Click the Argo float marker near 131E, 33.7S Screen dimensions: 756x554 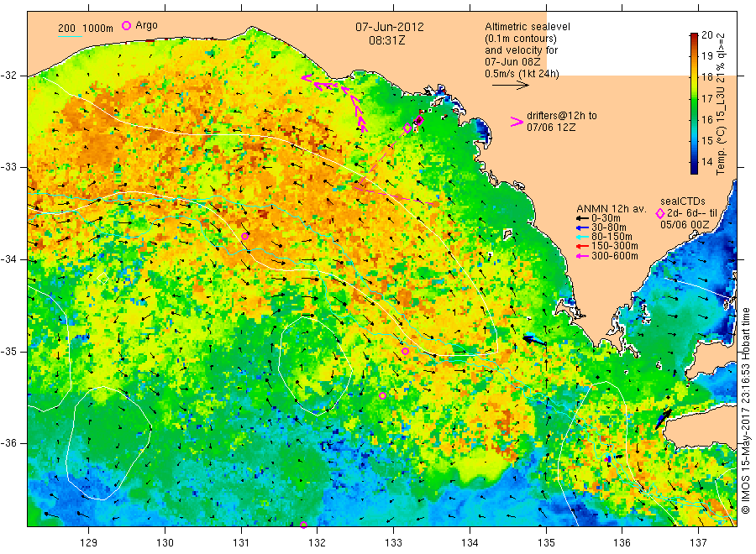pyautogui.click(x=245, y=236)
